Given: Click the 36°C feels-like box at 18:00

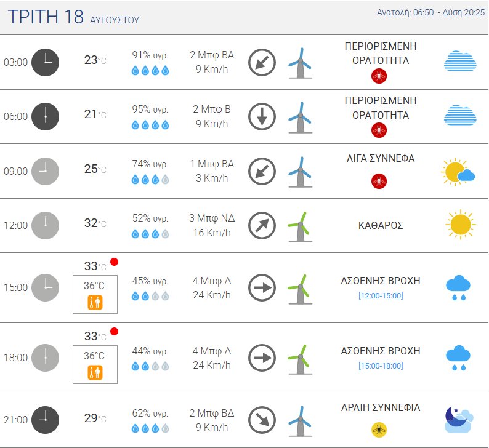Looking at the screenshot, I should point(95,364).
